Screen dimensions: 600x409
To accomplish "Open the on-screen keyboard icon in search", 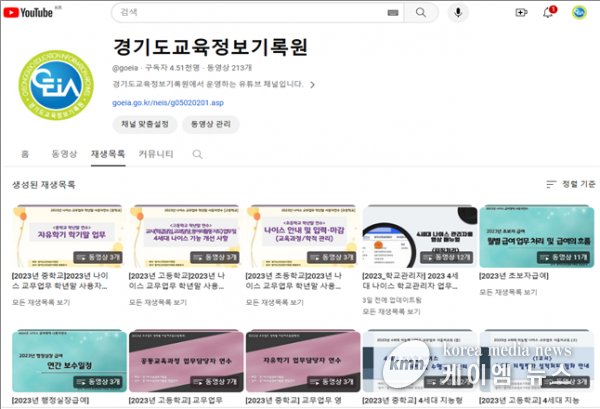I will tap(393, 13).
